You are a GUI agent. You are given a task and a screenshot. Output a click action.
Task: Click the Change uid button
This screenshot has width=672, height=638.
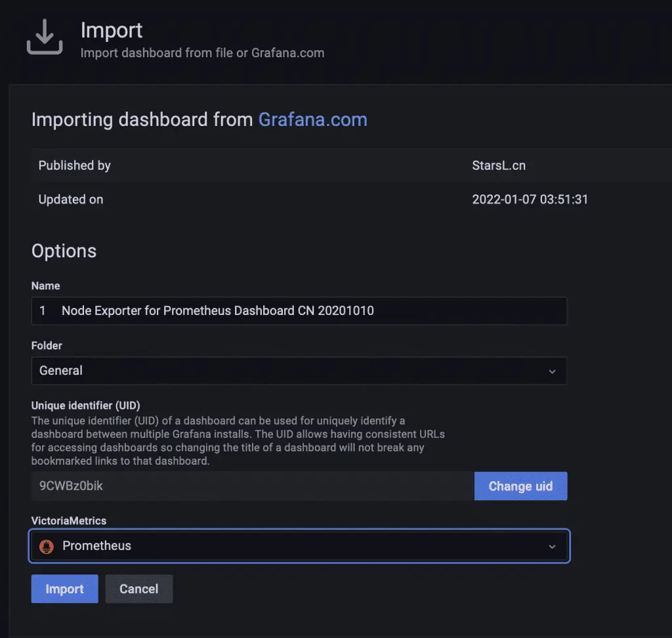(520, 486)
